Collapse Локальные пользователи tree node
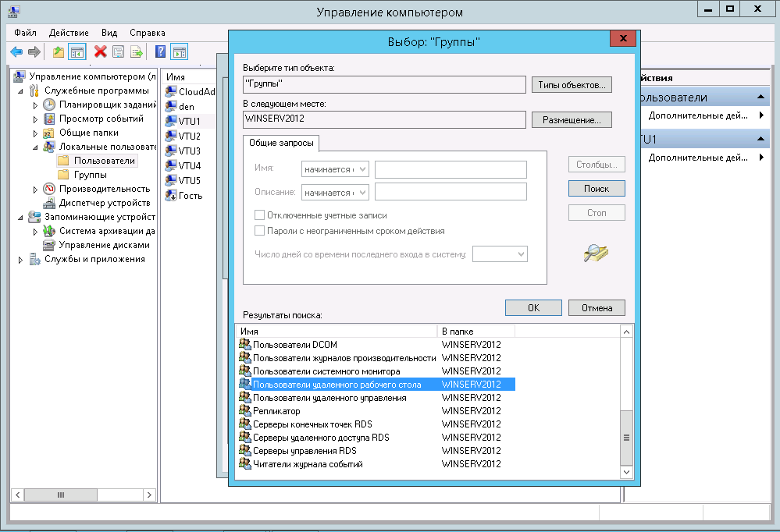Screen dimensions: 780x532 pos(35,147)
